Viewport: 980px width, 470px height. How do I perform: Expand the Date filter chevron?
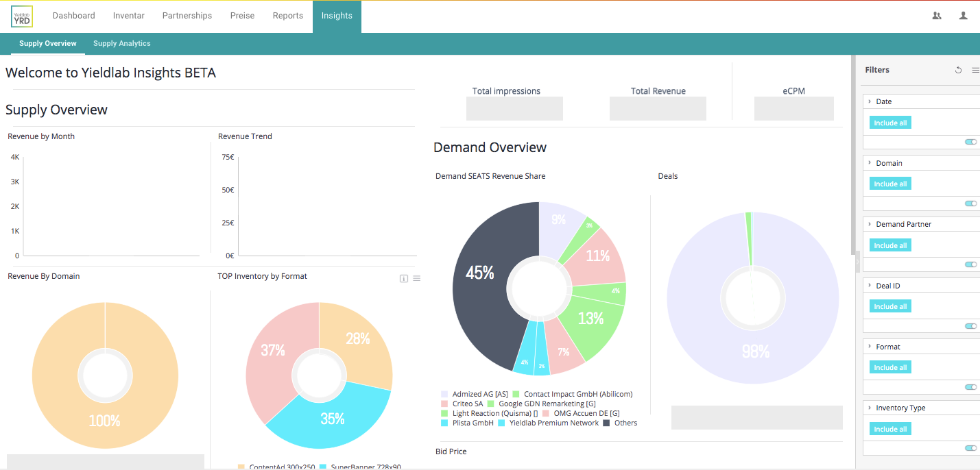click(x=870, y=101)
